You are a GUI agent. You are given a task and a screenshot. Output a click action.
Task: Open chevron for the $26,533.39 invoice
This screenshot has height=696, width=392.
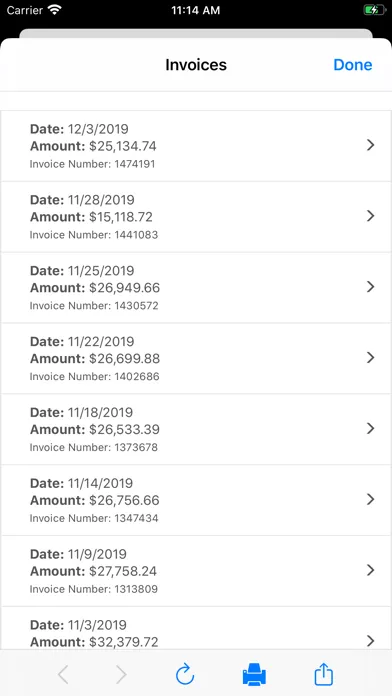pos(370,428)
